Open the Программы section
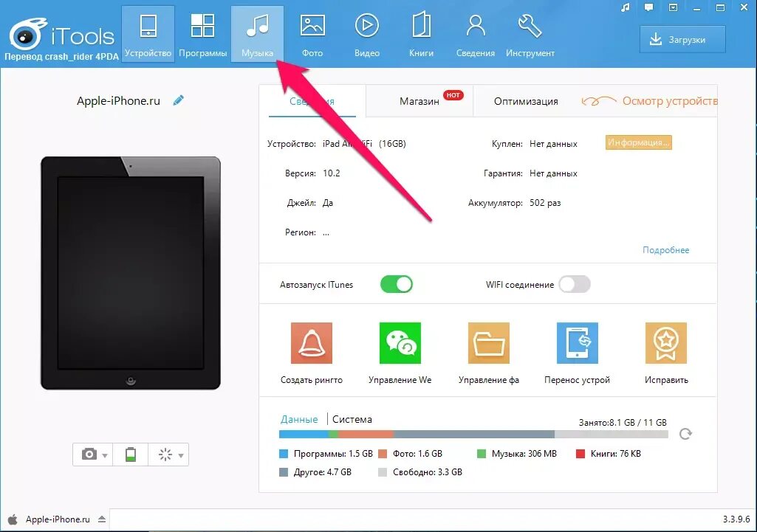757x532 pixels. (203, 34)
